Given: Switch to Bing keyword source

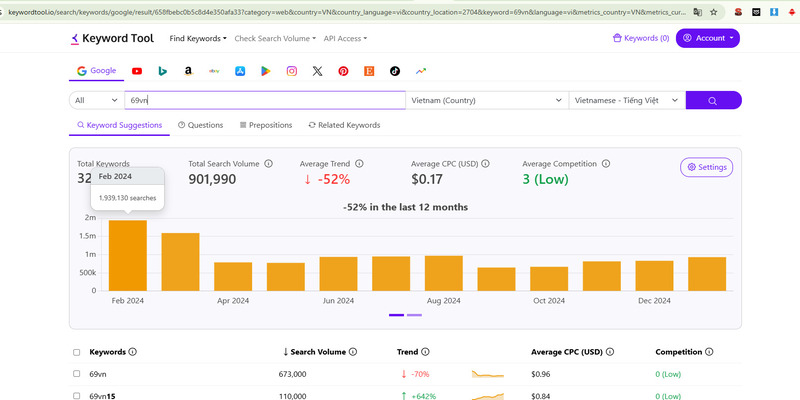Looking at the screenshot, I should coord(162,71).
